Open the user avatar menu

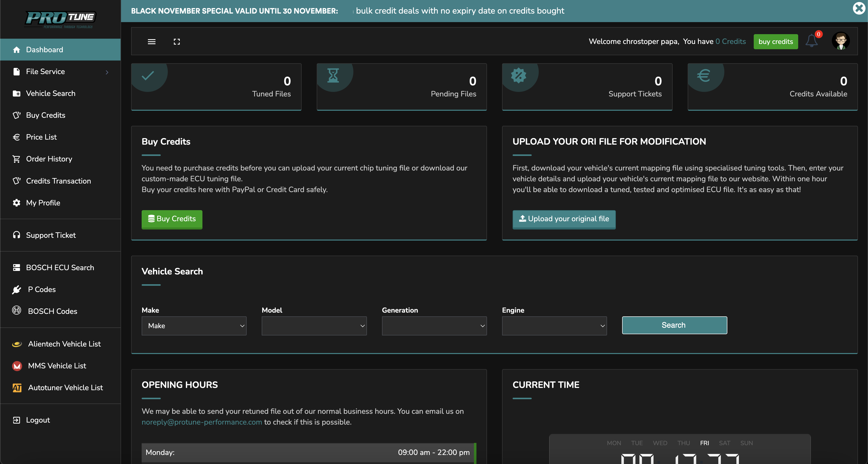[841, 41]
